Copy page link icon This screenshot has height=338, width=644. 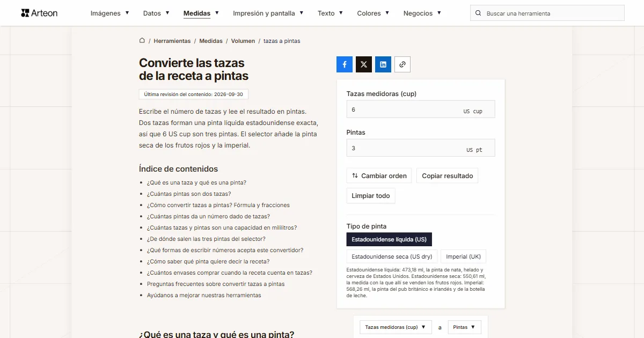(402, 64)
